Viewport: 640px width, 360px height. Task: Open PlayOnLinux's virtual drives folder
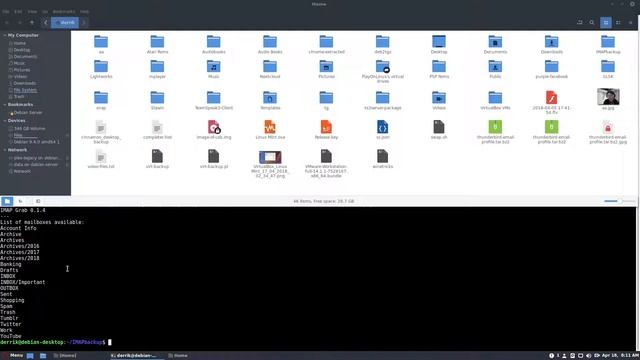(382, 71)
